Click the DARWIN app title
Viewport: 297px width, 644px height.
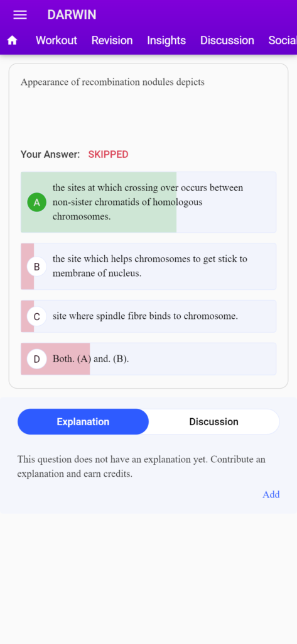(72, 15)
